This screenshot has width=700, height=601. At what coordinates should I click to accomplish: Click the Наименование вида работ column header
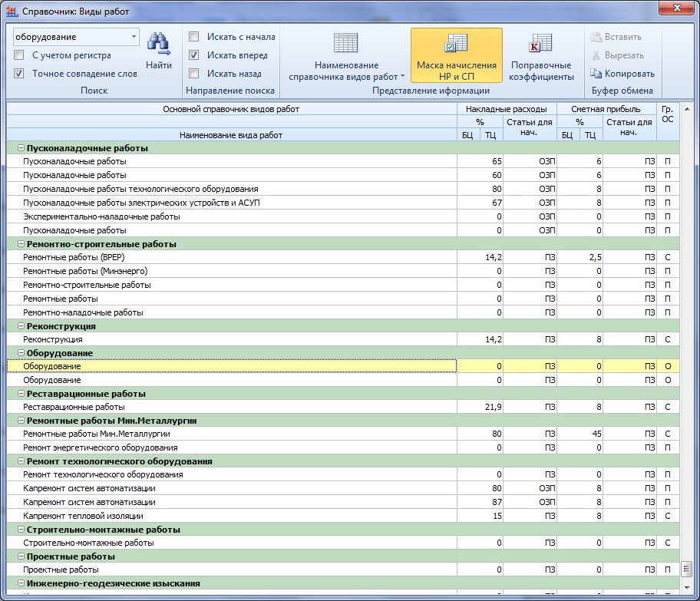coord(230,135)
